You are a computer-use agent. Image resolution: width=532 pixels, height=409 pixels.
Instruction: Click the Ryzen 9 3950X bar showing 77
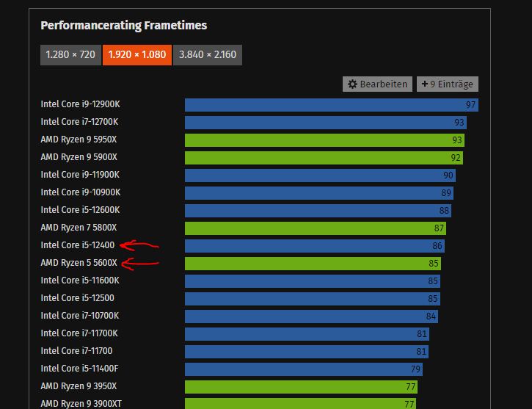click(x=302, y=387)
